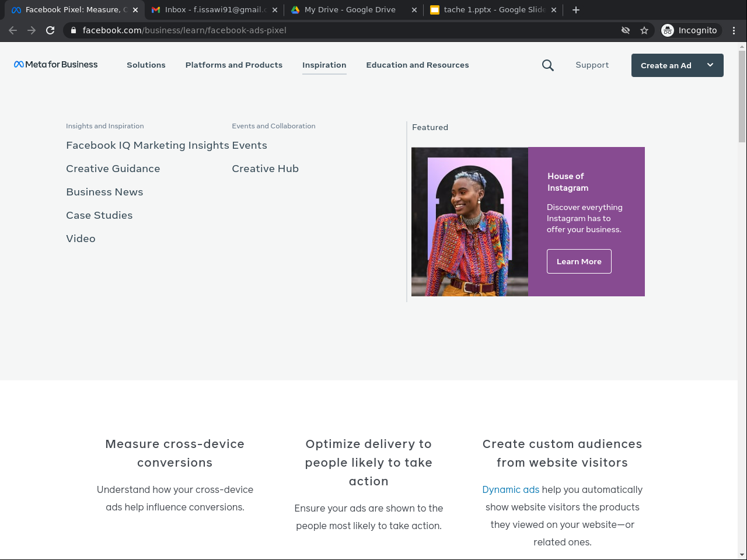Viewport: 747px width, 560px height.
Task: Click the browser back arrow
Action: point(13,30)
